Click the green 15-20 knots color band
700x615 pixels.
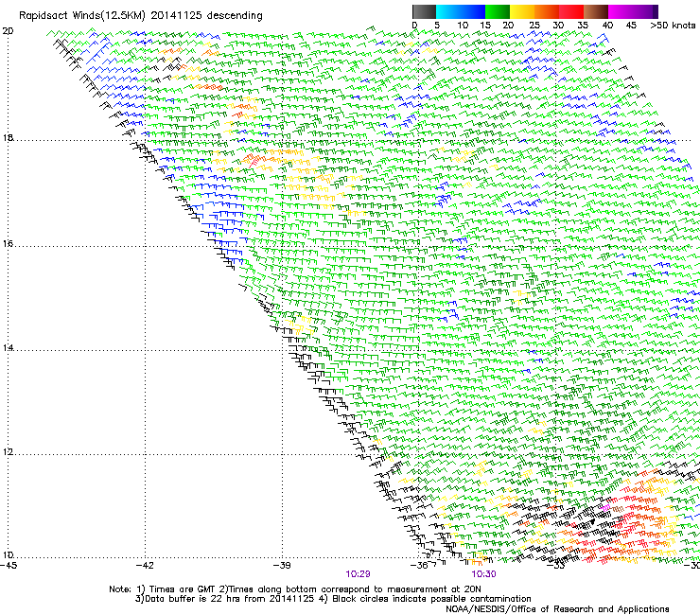tap(498, 11)
